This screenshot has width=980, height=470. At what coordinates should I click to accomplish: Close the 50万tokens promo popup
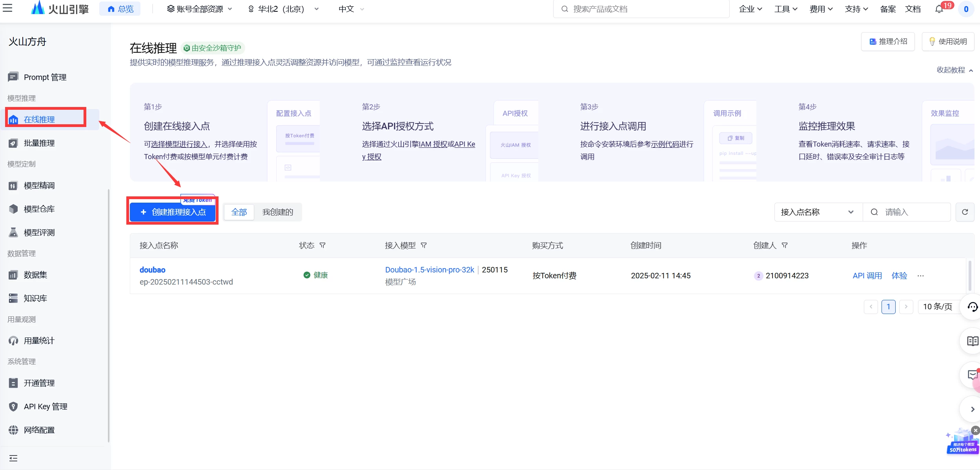(x=975, y=430)
